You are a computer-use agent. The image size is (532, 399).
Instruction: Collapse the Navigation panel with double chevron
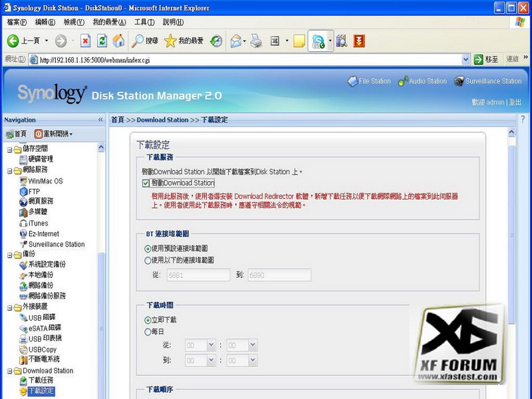coord(100,120)
